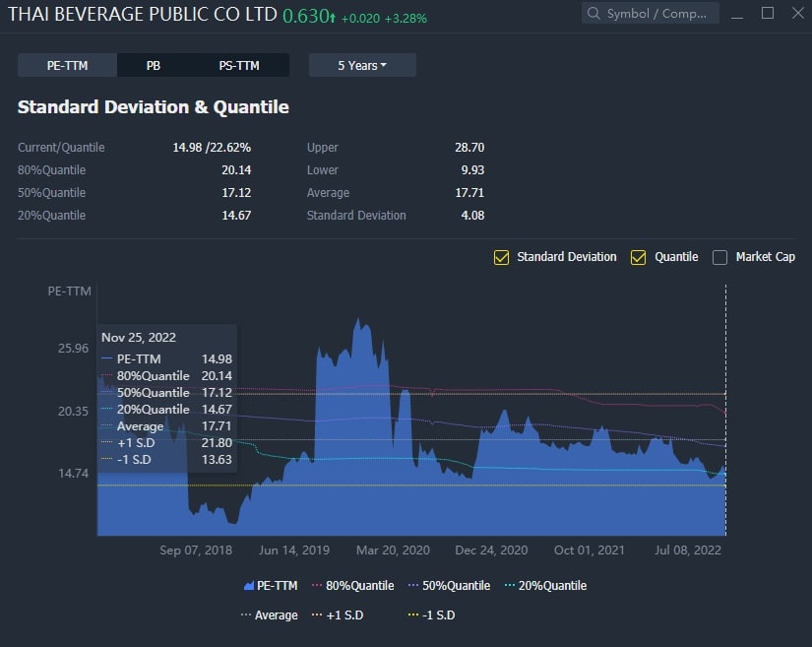Uncheck the Quantile checkbox
The image size is (812, 647).
click(x=638, y=257)
